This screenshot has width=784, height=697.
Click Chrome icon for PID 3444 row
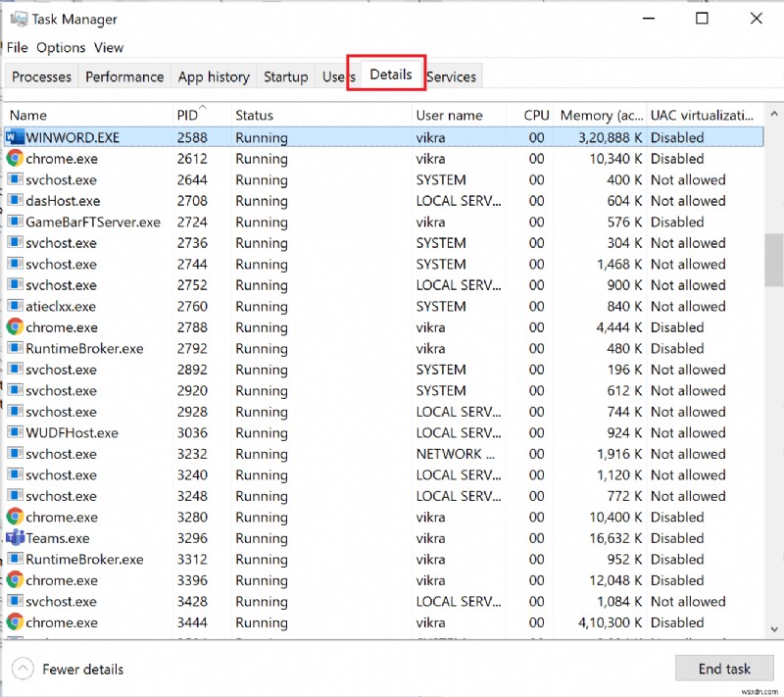click(x=15, y=622)
